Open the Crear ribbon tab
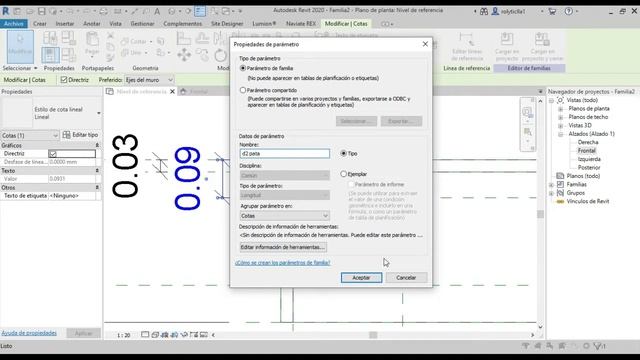Screen dimensions: 640x360 point(40,24)
